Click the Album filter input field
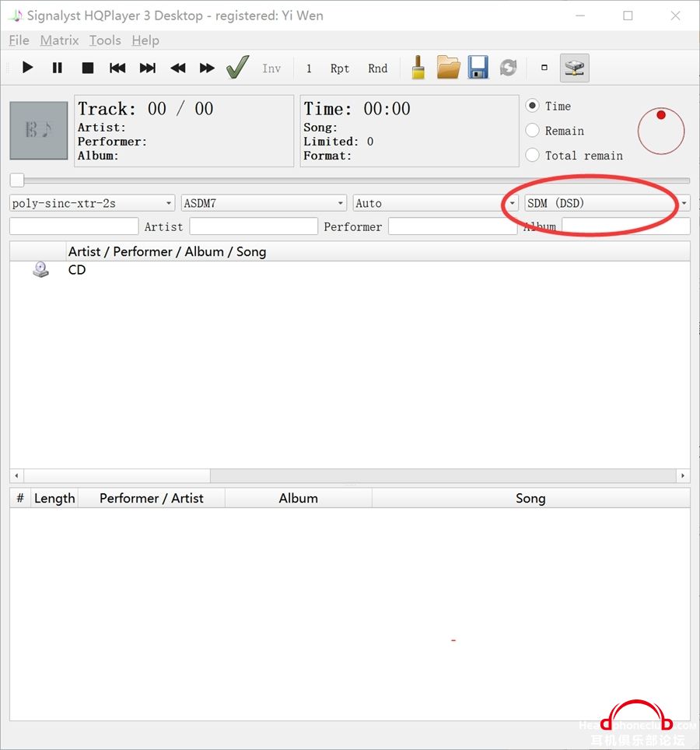The width and height of the screenshot is (700, 750). click(x=626, y=226)
